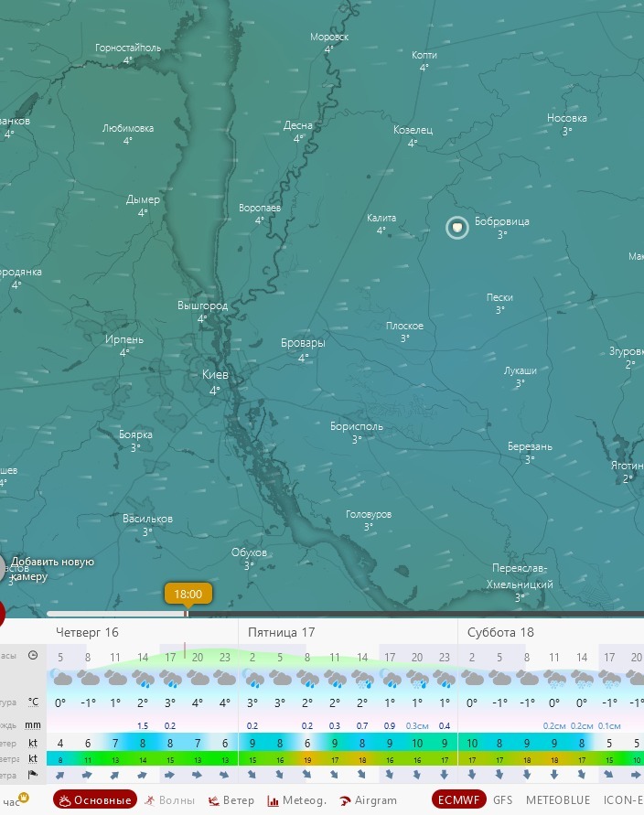Click the 18:00 timeline time marker
The image size is (644, 815).
pos(188,594)
